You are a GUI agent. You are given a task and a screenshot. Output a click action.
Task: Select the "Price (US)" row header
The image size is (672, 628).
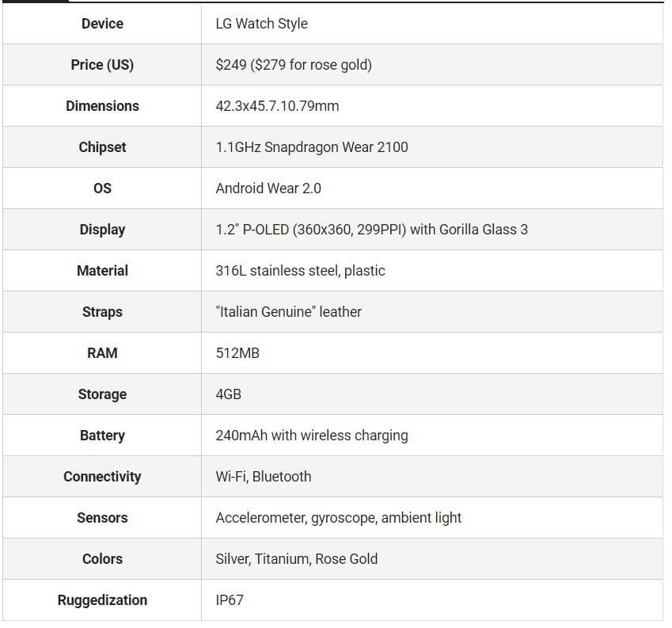point(102,65)
